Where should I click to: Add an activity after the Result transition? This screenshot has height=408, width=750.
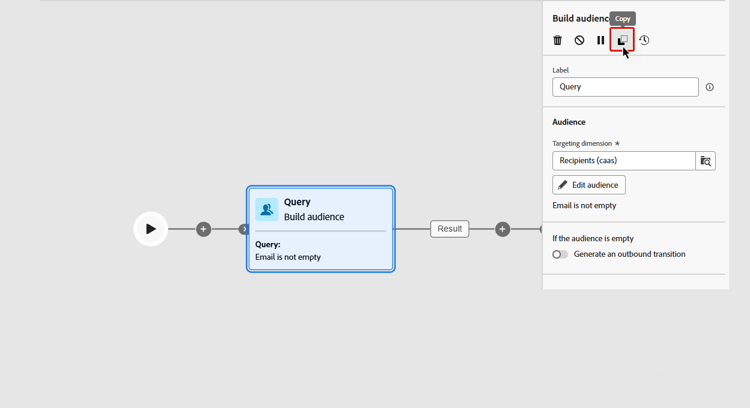tap(502, 229)
